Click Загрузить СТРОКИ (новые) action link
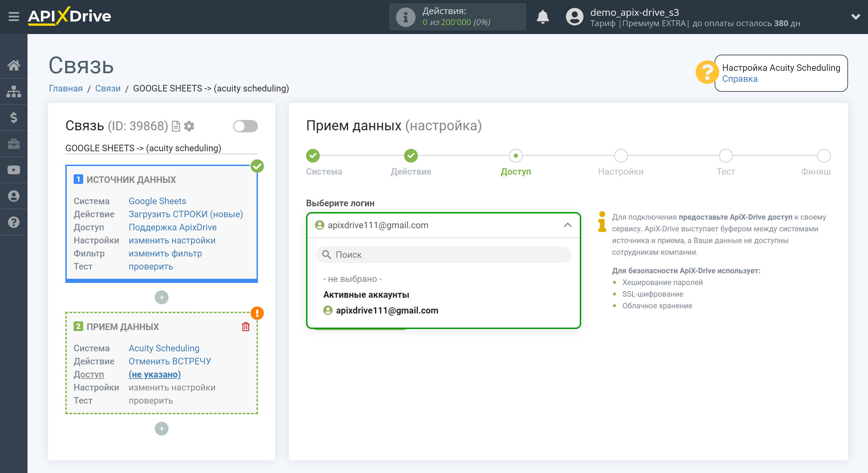Screen dimensions: 868x473 pos(186,214)
